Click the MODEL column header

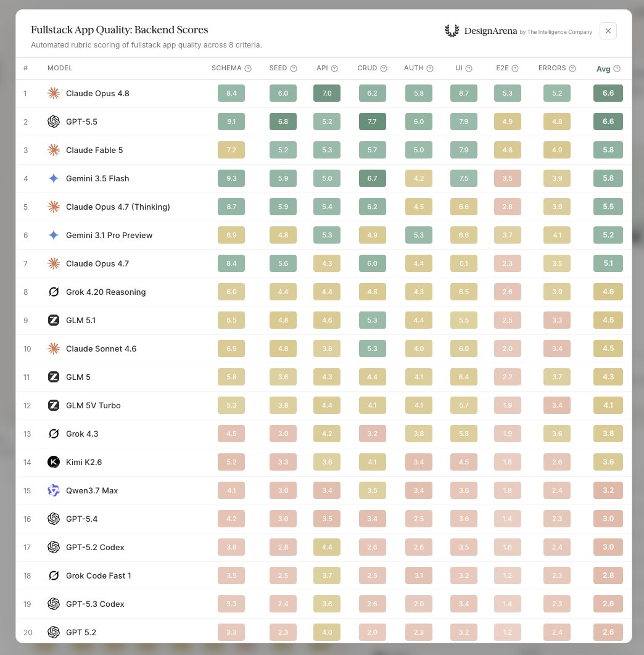pyautogui.click(x=60, y=68)
